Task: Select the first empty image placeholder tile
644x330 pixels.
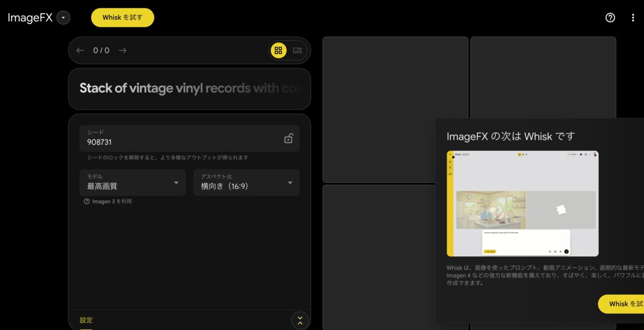Action: (x=395, y=110)
